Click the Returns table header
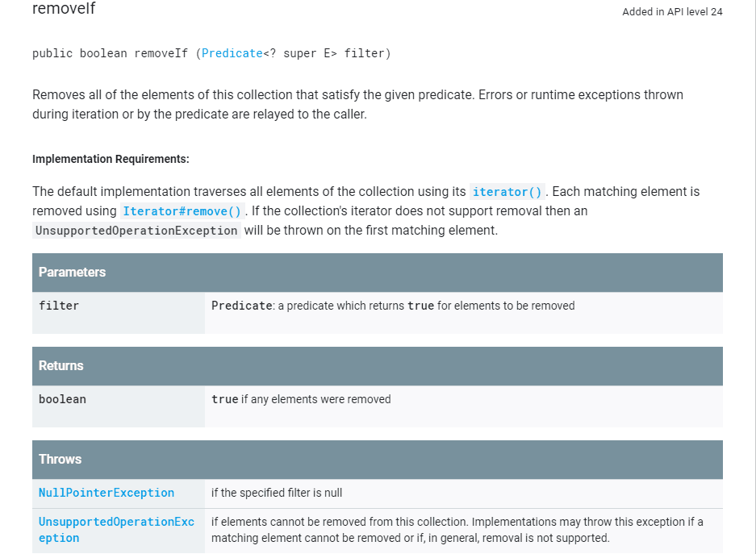The height and width of the screenshot is (554, 756). (x=378, y=365)
